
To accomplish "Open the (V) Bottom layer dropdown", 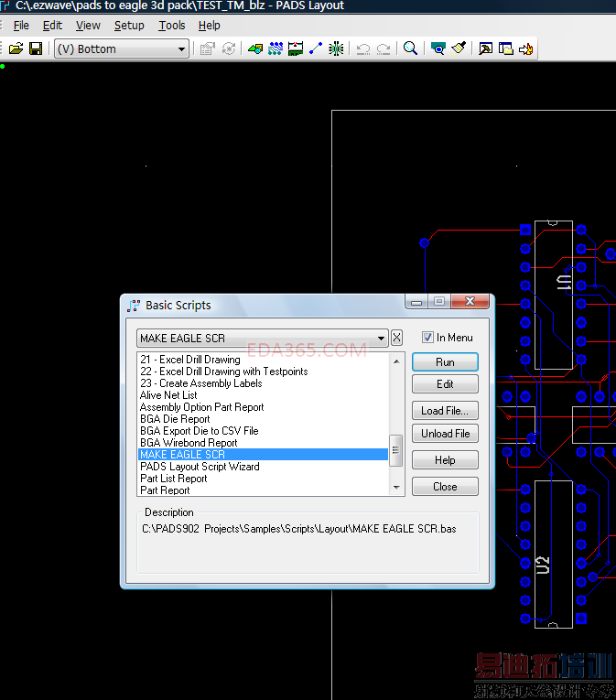I will coord(181,49).
